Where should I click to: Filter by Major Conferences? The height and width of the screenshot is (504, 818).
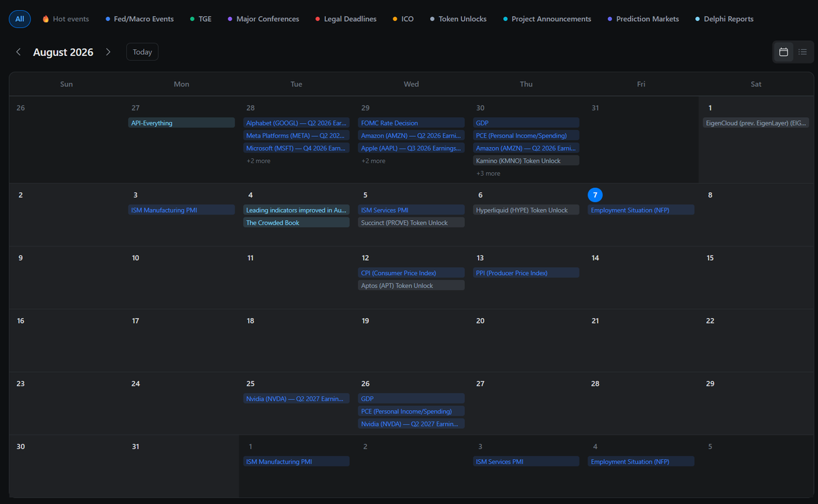[x=264, y=19]
